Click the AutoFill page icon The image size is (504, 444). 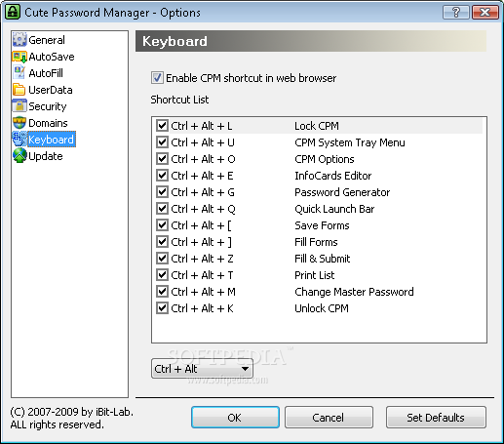coord(19,73)
